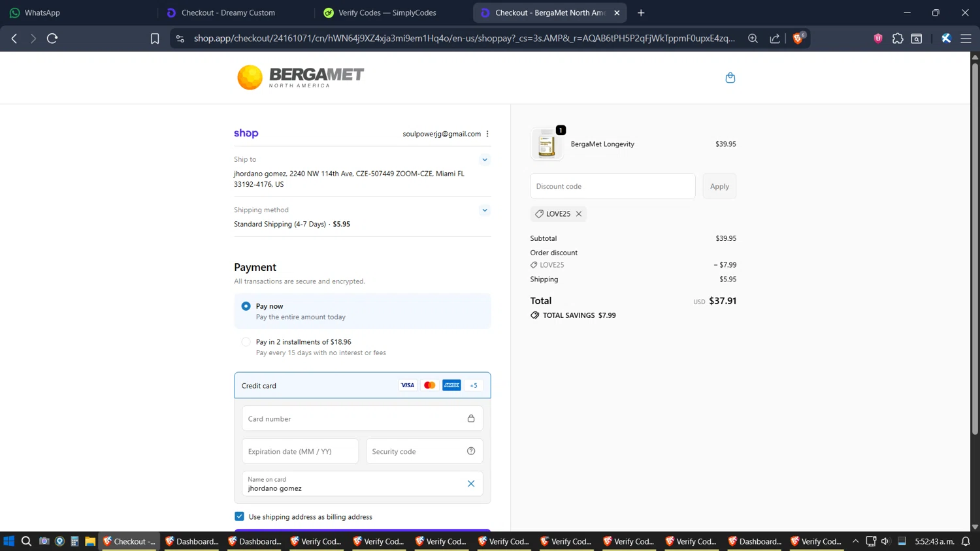Image resolution: width=980 pixels, height=551 pixels.
Task: Click the Card number field
Action: [x=363, y=418]
